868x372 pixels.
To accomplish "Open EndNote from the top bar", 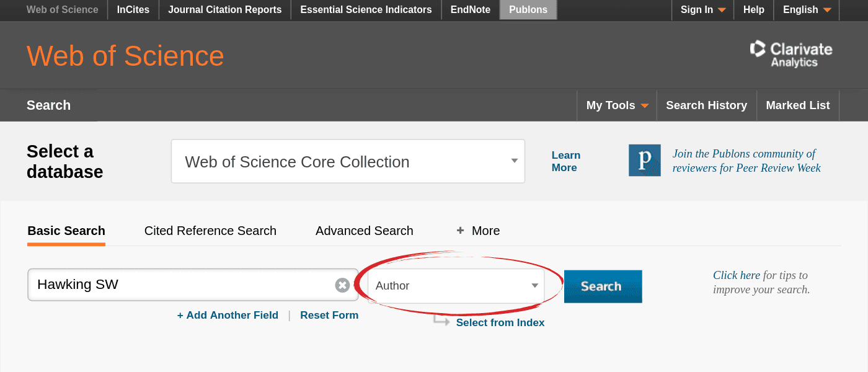I will [x=470, y=10].
